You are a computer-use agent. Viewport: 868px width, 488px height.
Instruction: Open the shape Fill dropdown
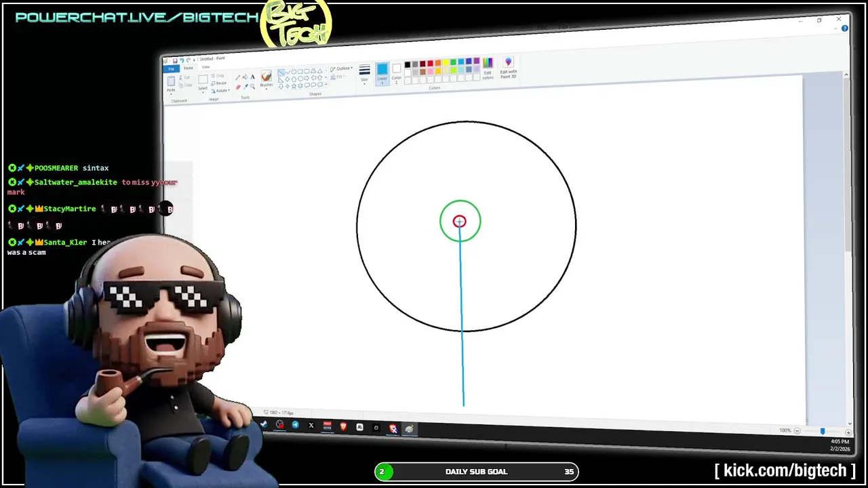pos(337,77)
